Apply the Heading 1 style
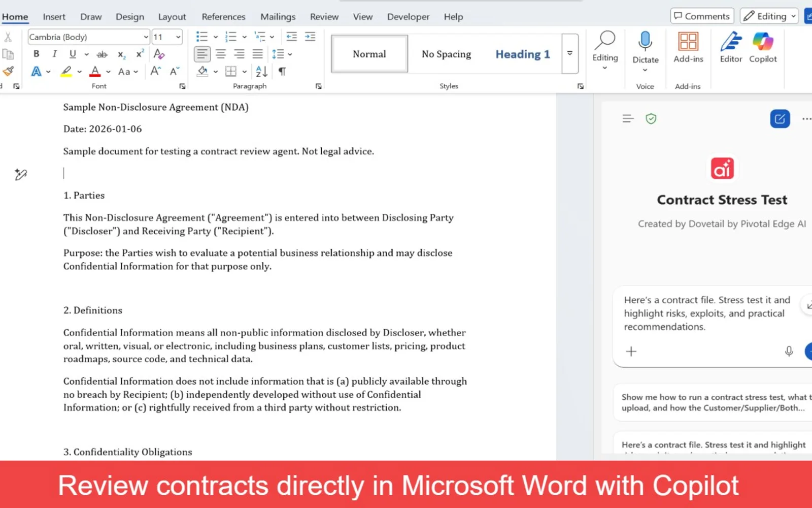 523,54
